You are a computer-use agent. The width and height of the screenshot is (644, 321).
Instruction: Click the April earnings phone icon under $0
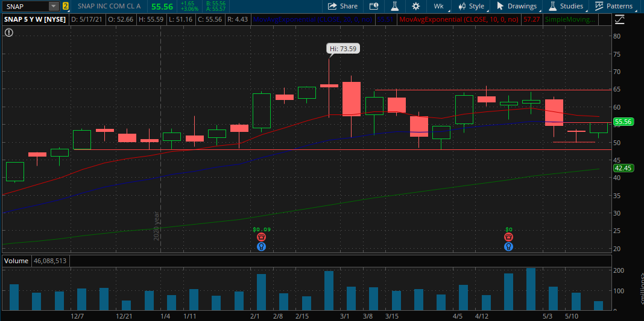(508, 237)
